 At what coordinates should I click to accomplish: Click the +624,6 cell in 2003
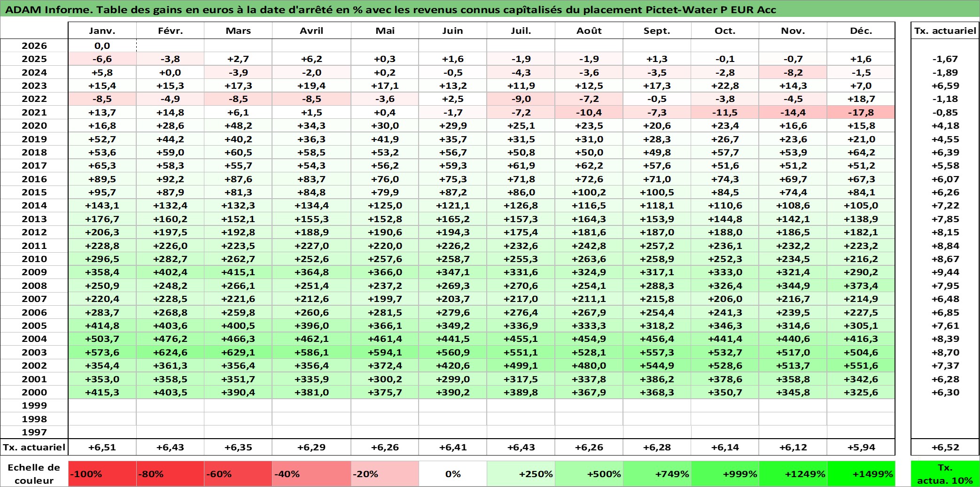pyautogui.click(x=170, y=352)
